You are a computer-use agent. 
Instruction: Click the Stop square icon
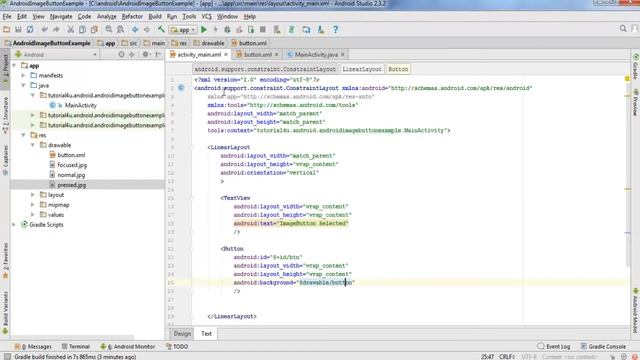tap(263, 29)
